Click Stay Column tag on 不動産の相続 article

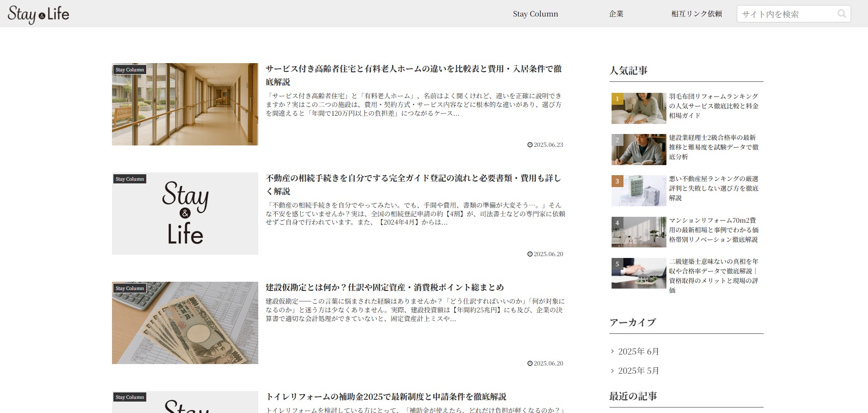[x=130, y=179]
